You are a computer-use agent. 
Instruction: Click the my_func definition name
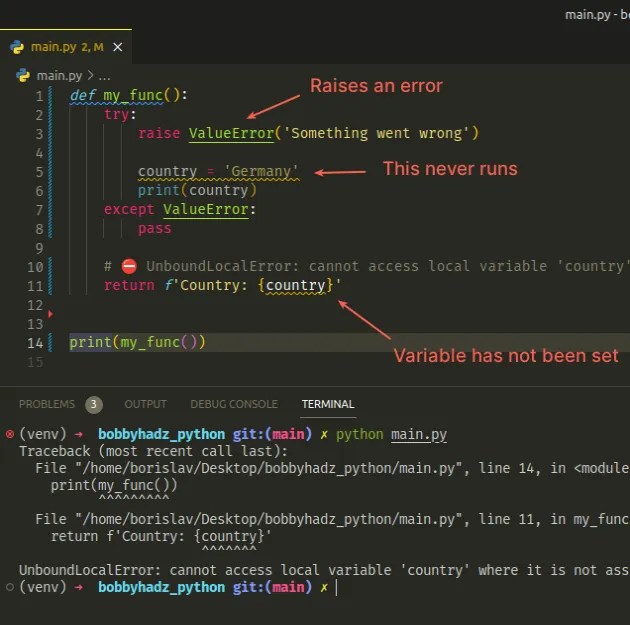point(133,96)
